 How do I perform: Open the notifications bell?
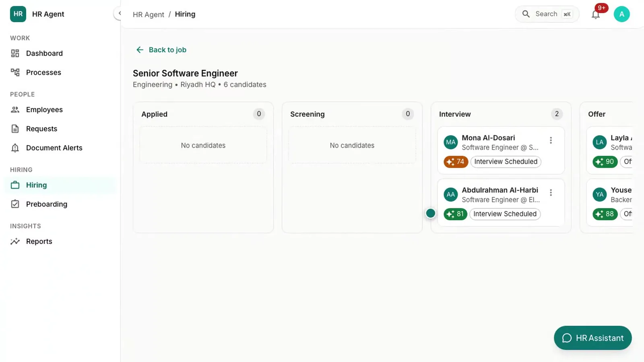coord(596,14)
